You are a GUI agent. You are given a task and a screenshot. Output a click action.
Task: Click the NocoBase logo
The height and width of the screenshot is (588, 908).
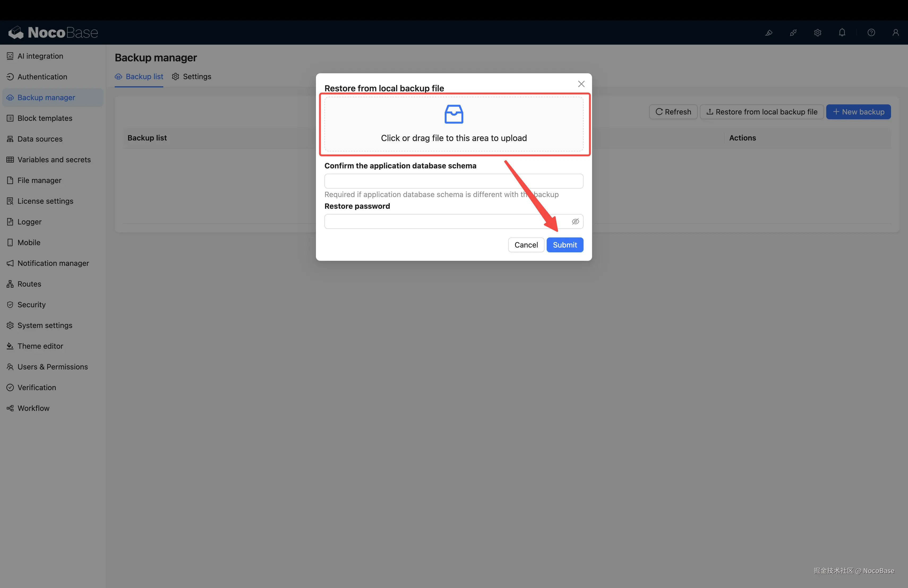(x=53, y=33)
